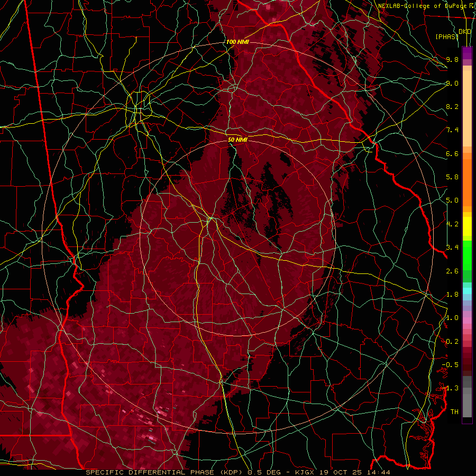The height and width of the screenshot is (476, 476).
Task: Select the 3.4 scale label
Action: pos(452,248)
